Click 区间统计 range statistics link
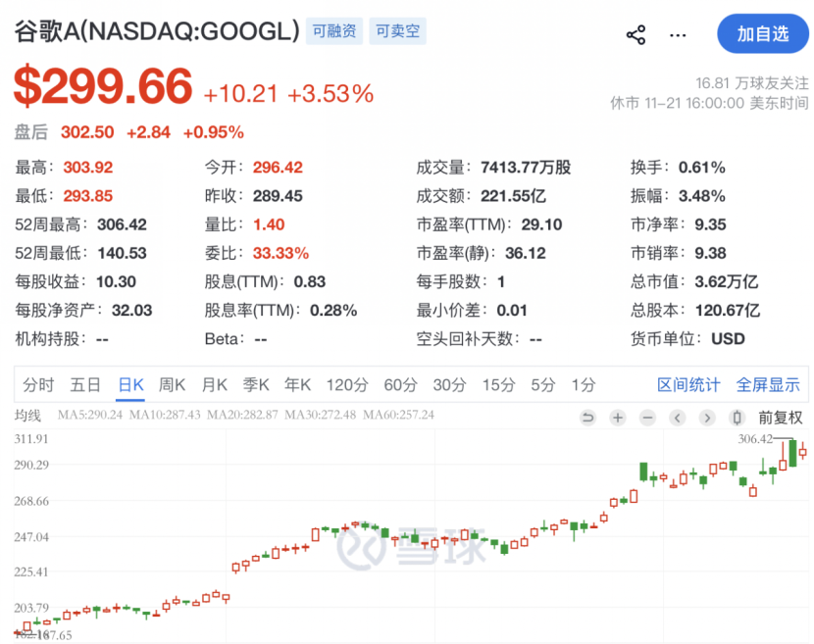Viewport: 814px width, 644px height. click(688, 385)
